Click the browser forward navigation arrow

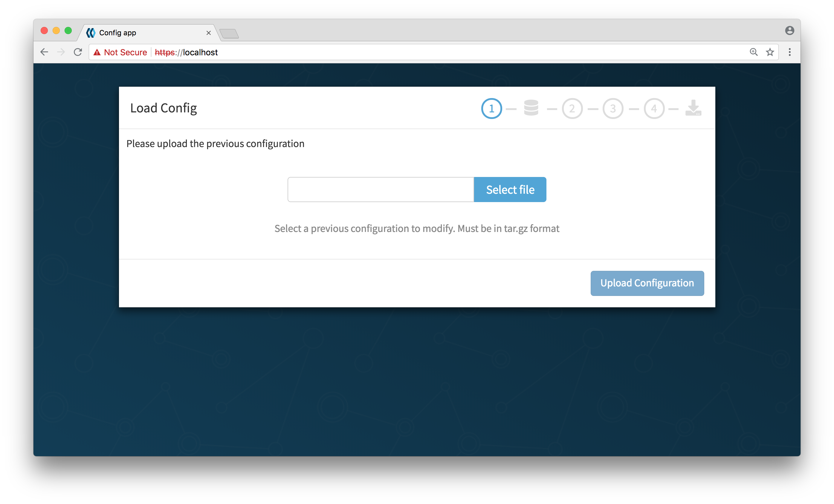coord(61,52)
